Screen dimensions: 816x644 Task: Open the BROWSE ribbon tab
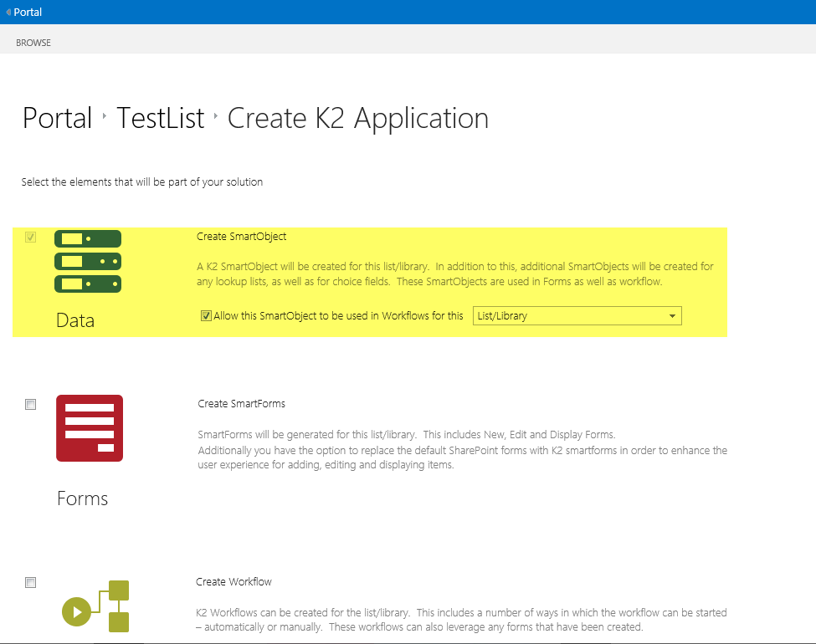click(33, 43)
